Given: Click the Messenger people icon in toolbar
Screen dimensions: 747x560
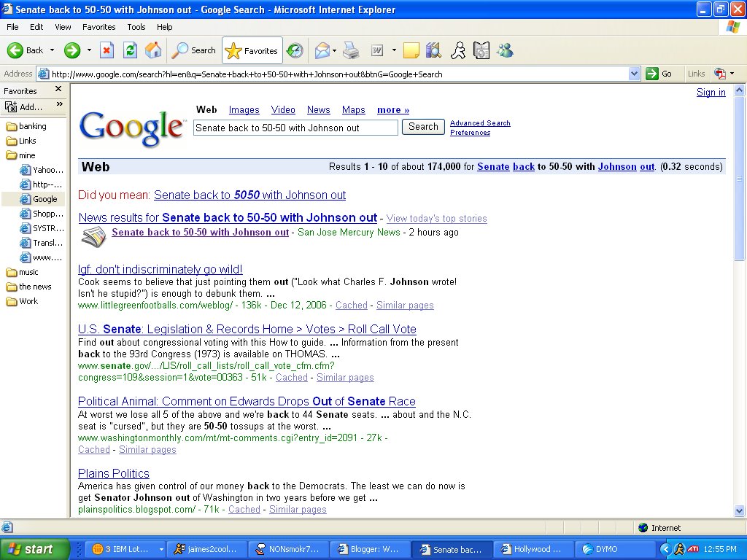Looking at the screenshot, I should (x=505, y=50).
